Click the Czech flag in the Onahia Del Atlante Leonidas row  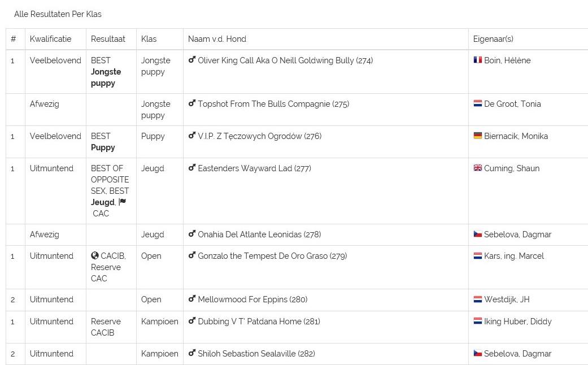point(477,234)
